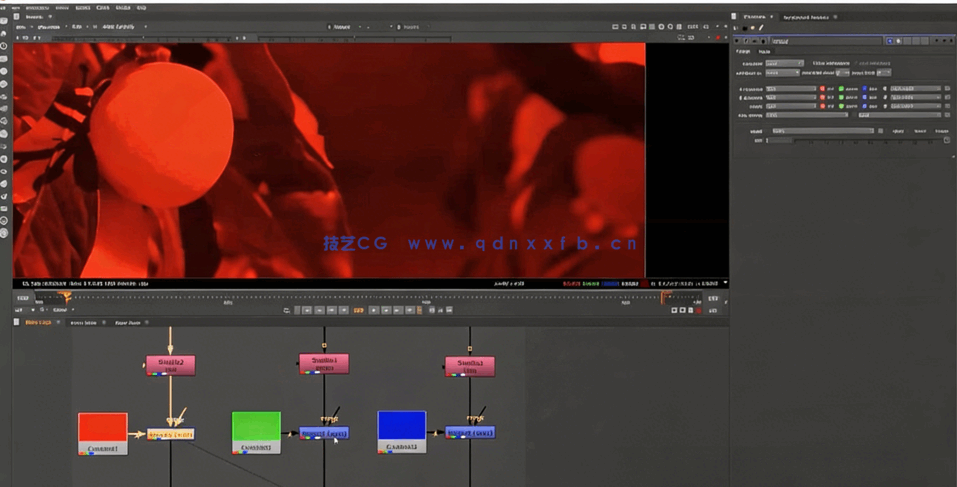This screenshot has height=487, width=957.
Task: Click the red record icon at timeline right end
Action: pos(698,311)
